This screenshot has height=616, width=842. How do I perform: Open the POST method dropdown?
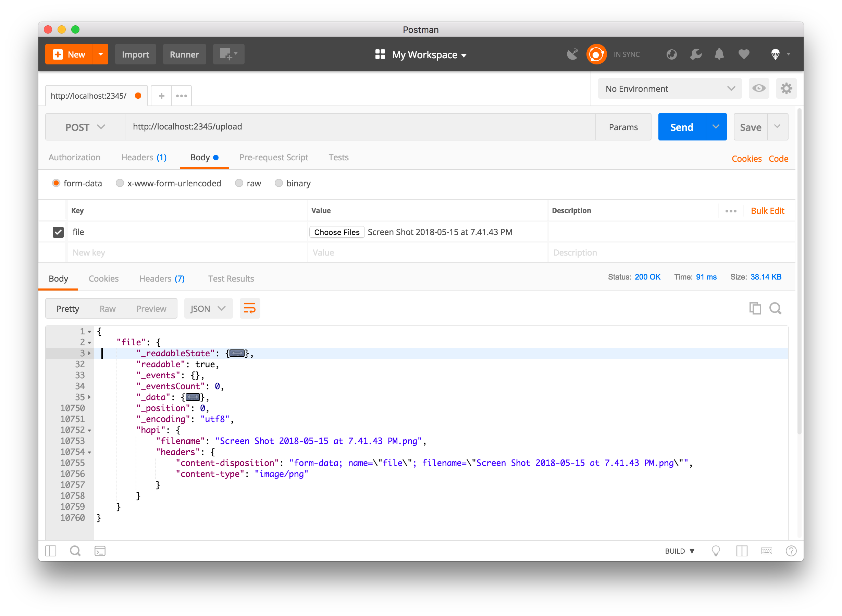[85, 127]
